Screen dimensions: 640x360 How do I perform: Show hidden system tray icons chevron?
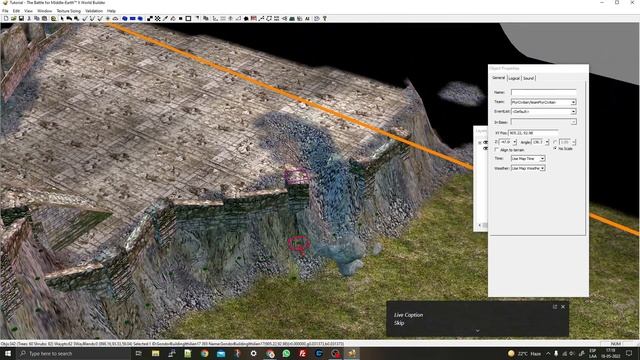coord(548,353)
